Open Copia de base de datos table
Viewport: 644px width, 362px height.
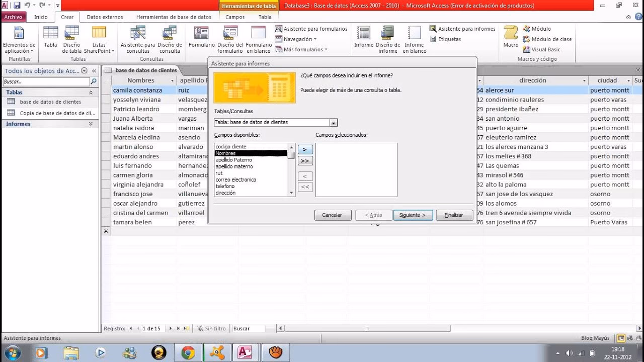pos(50,113)
